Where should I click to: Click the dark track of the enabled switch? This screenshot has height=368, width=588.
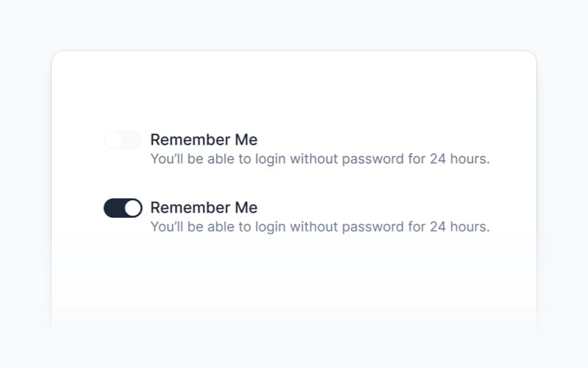[114, 208]
